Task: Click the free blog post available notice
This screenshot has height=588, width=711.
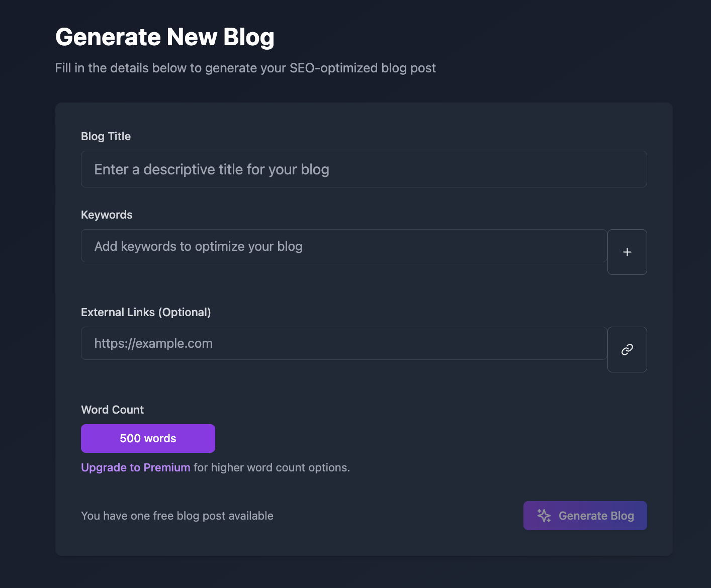Action: tap(177, 516)
